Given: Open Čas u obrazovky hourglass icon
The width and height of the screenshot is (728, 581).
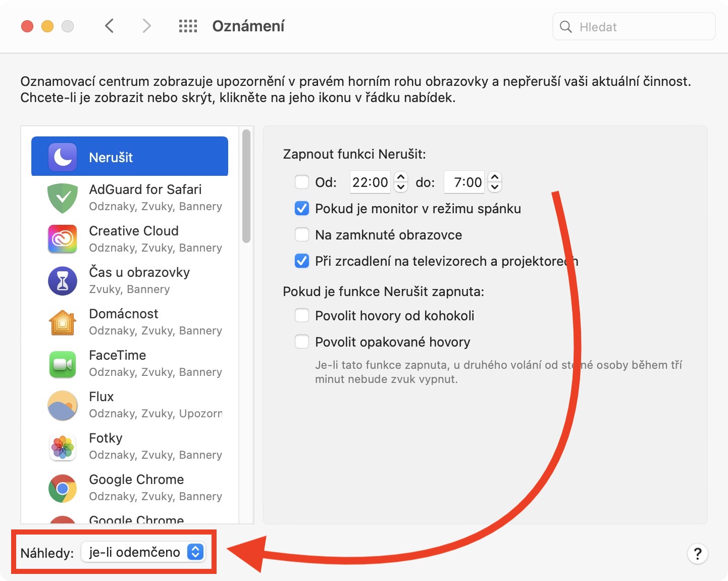Looking at the screenshot, I should click(x=63, y=281).
